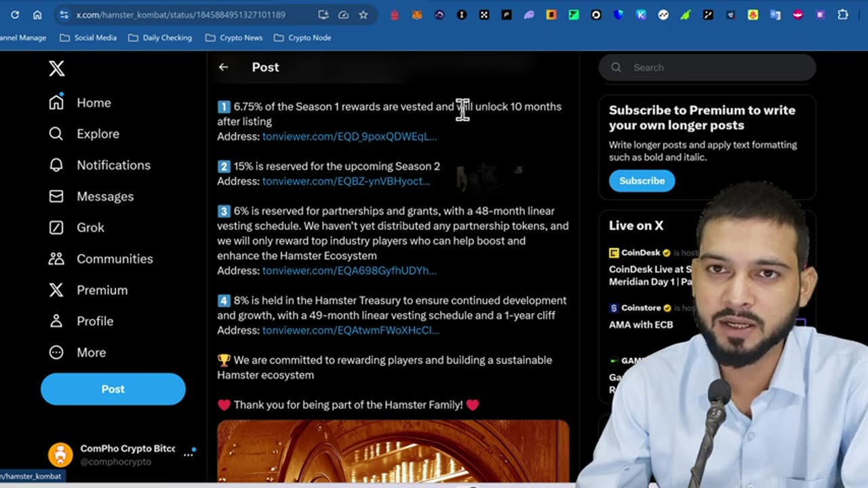Open tonviewer.com/EQD_9poxQDWEqL link
Screen dimensions: 868x488
[349, 136]
